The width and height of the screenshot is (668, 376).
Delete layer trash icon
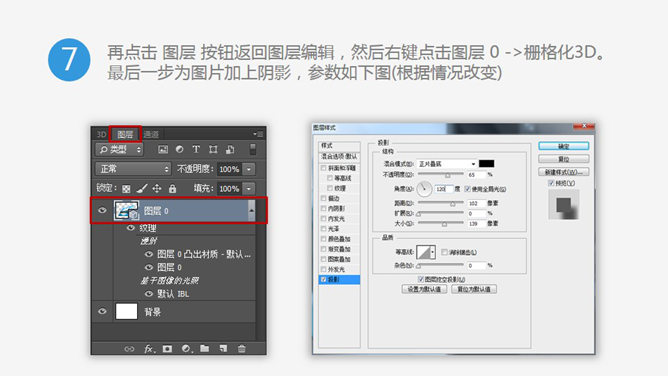(x=242, y=349)
